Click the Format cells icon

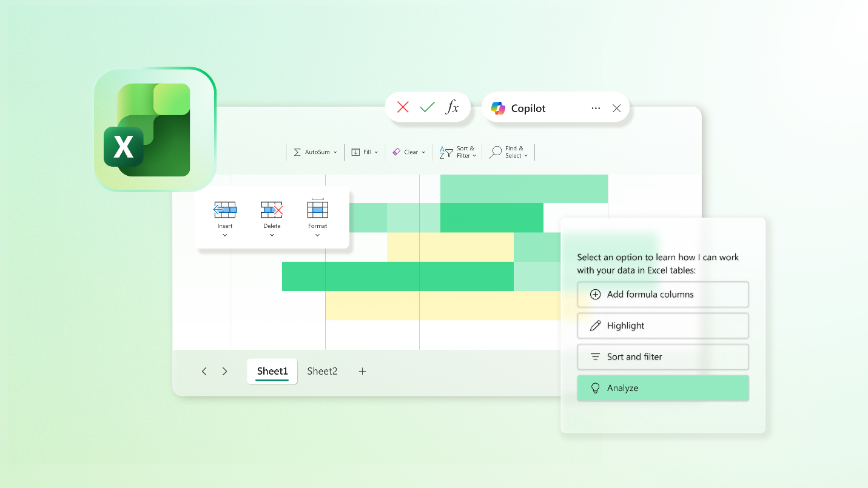317,208
